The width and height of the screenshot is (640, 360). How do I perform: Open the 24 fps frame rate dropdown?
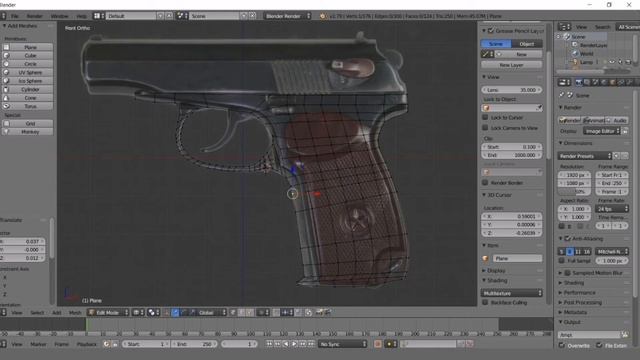click(x=612, y=209)
